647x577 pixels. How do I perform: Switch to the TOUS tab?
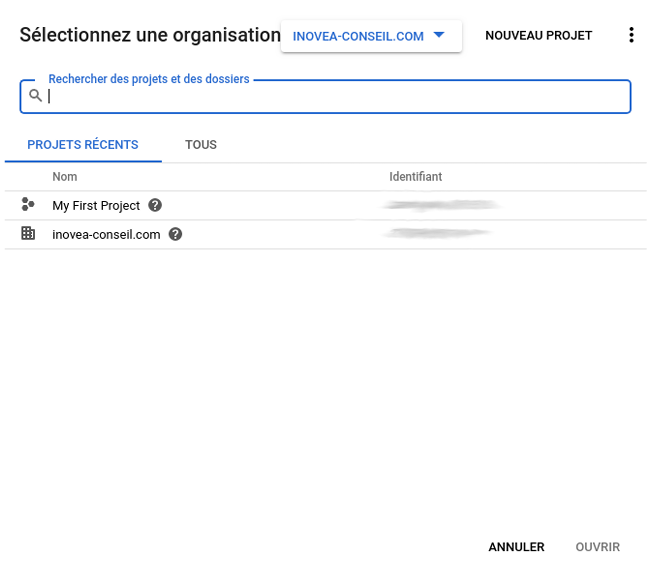click(x=201, y=145)
